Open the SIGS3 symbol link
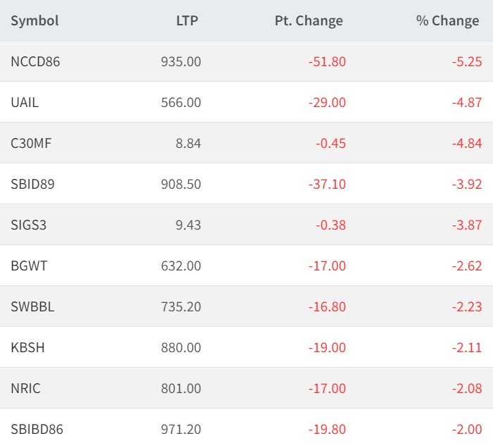The image size is (493, 448). (29, 225)
